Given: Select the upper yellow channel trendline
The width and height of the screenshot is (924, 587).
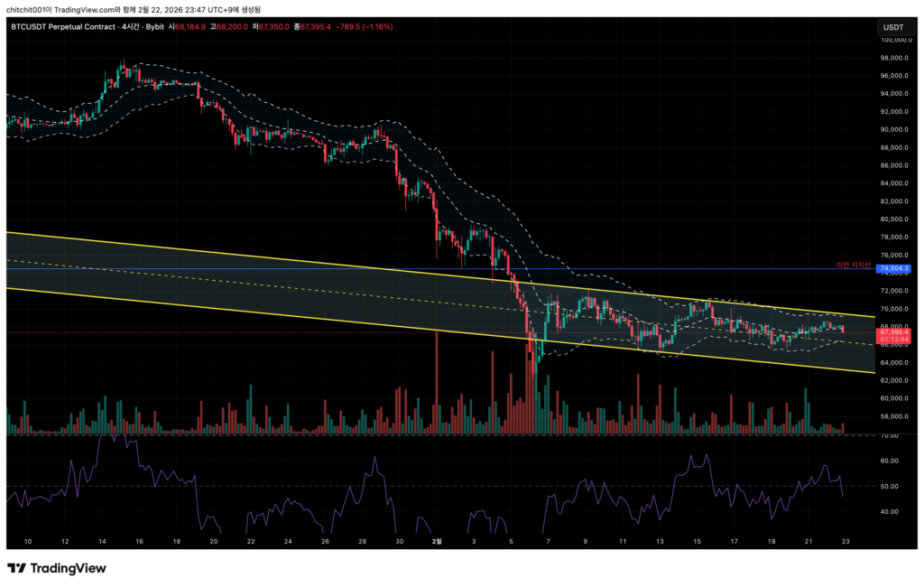Looking at the screenshot, I should click(271, 259).
